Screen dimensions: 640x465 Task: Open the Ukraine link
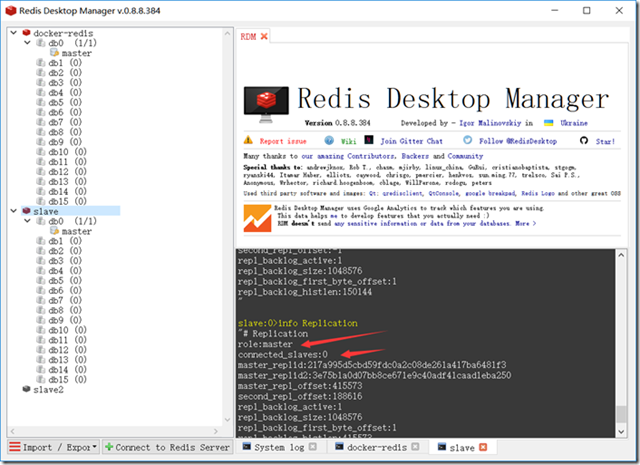coord(574,123)
